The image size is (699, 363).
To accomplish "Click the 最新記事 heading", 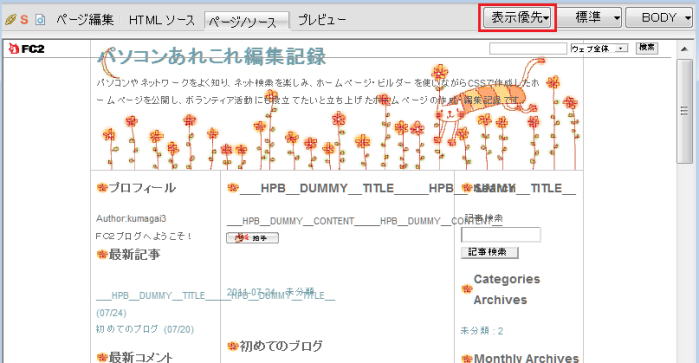I will 134,255.
